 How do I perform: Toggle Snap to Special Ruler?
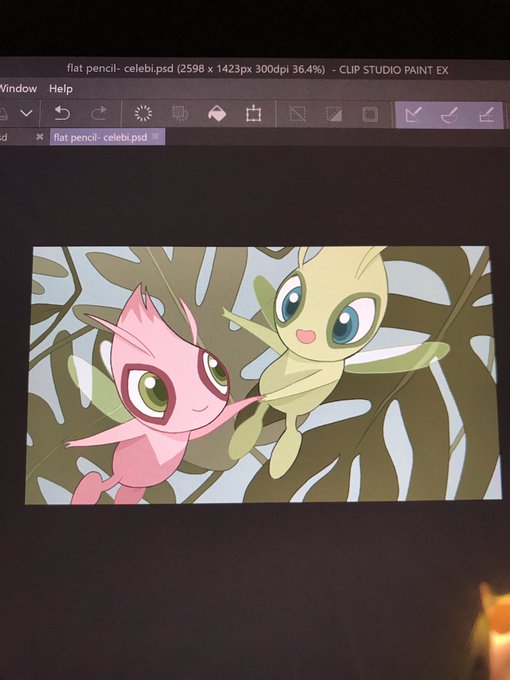pyautogui.click(x=449, y=115)
